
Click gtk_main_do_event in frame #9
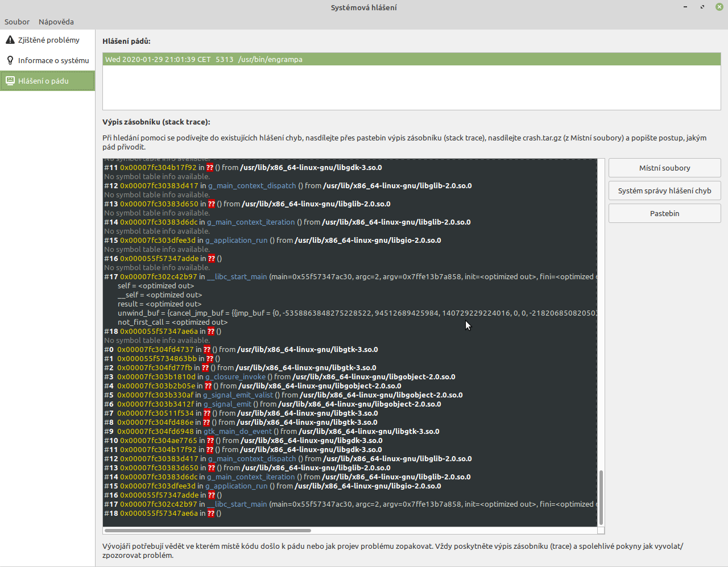(x=238, y=431)
